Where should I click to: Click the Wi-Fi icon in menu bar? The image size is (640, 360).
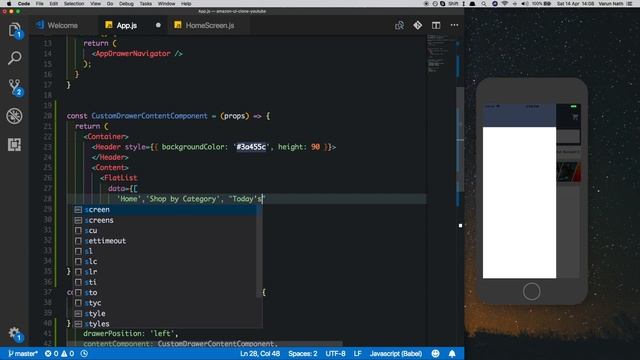(x=505, y=4)
